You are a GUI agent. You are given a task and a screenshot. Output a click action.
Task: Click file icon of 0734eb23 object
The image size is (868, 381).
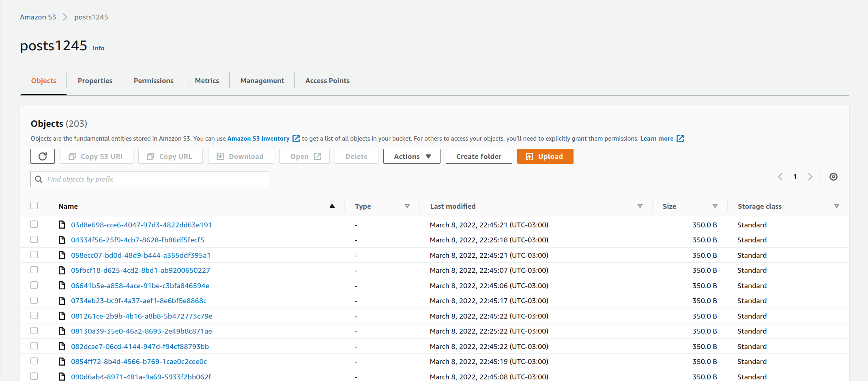point(62,301)
